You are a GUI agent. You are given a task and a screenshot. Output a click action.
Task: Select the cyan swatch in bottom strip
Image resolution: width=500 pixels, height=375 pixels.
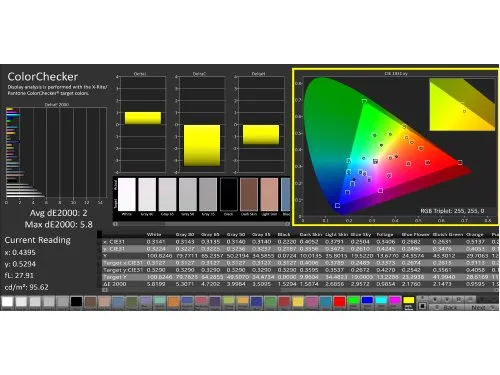(x=381, y=301)
